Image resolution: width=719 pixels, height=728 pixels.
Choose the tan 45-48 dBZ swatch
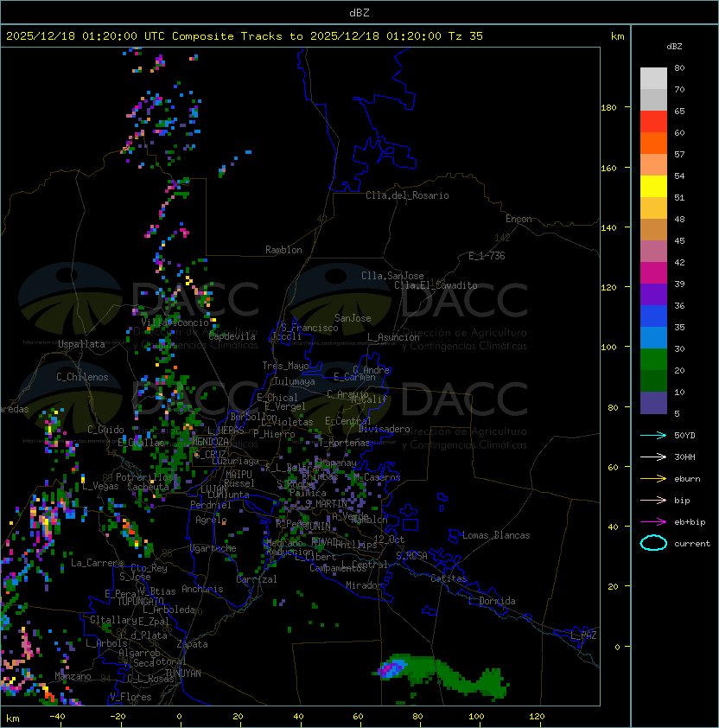653,230
